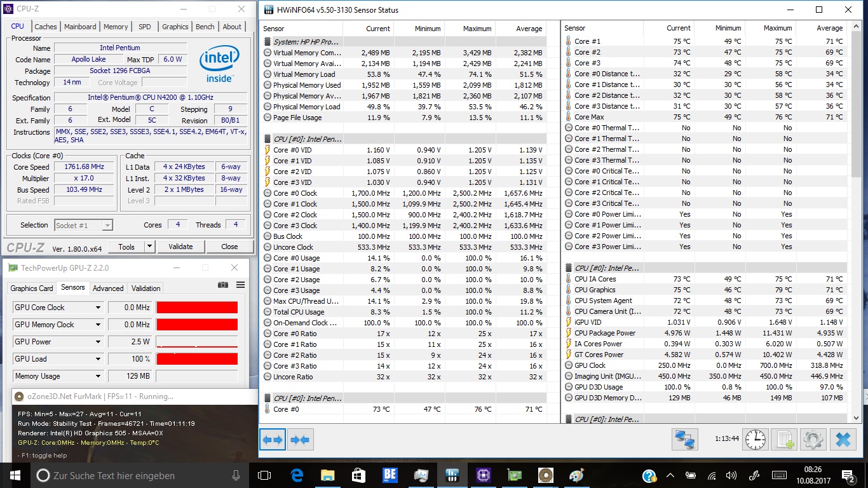868x488 pixels.
Task: Switch to the Caches tab in CPU-Z
Action: click(46, 27)
